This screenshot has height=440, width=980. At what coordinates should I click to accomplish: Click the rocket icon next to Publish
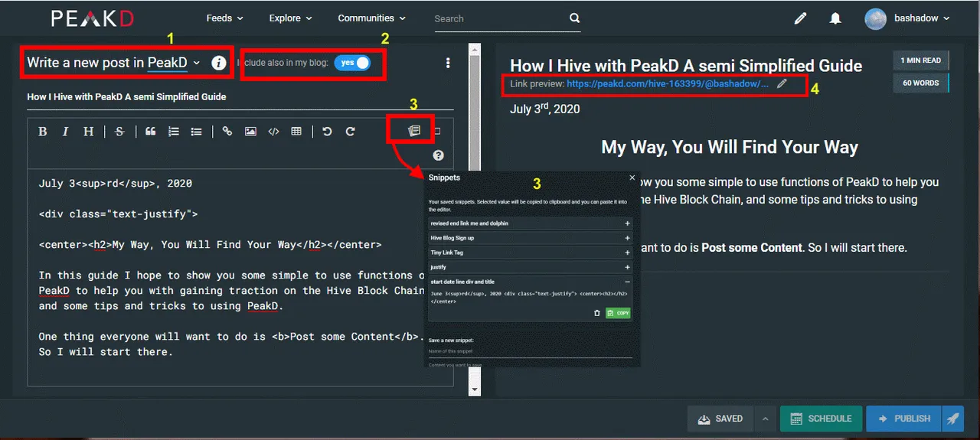point(952,419)
